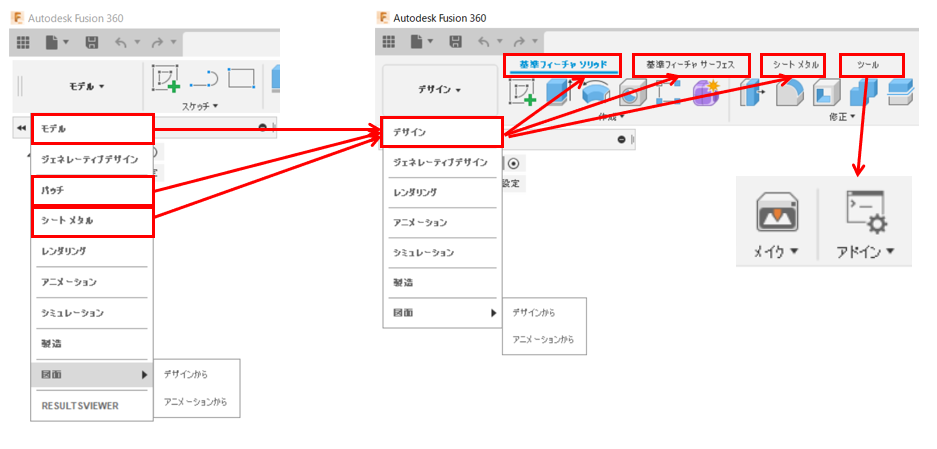937x449 pixels.
Task: Choose アニメーション in left workspace menu
Action: pos(92,282)
